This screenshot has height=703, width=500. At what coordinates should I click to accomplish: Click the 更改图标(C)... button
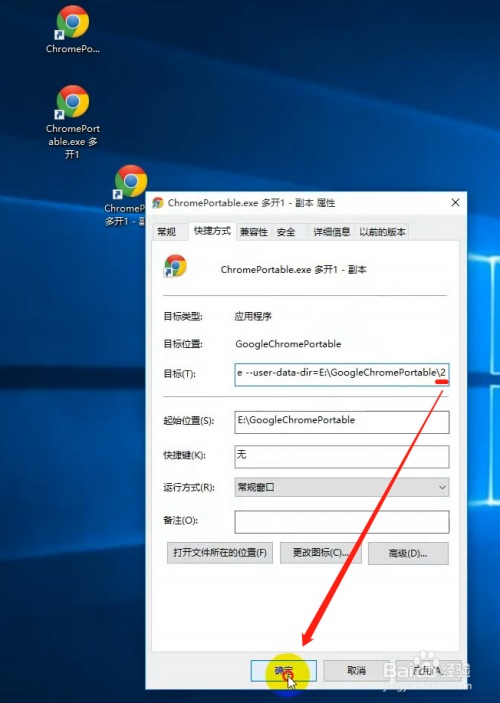(320, 553)
